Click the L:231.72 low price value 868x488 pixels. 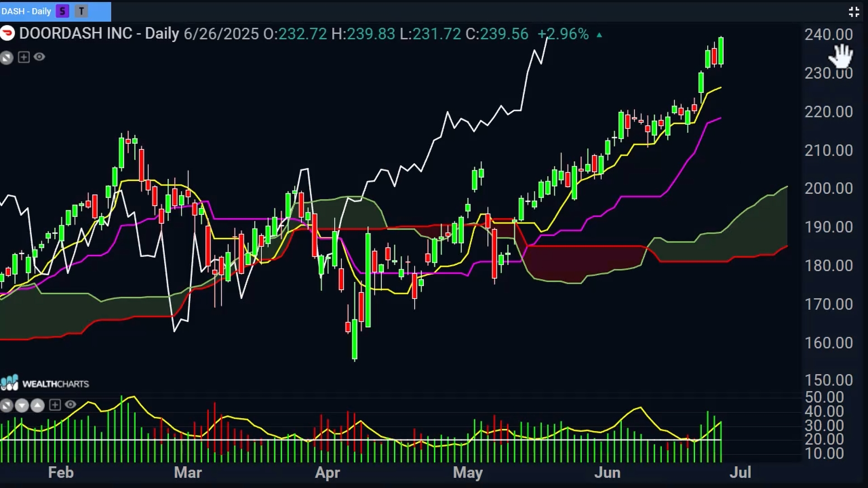coord(430,34)
